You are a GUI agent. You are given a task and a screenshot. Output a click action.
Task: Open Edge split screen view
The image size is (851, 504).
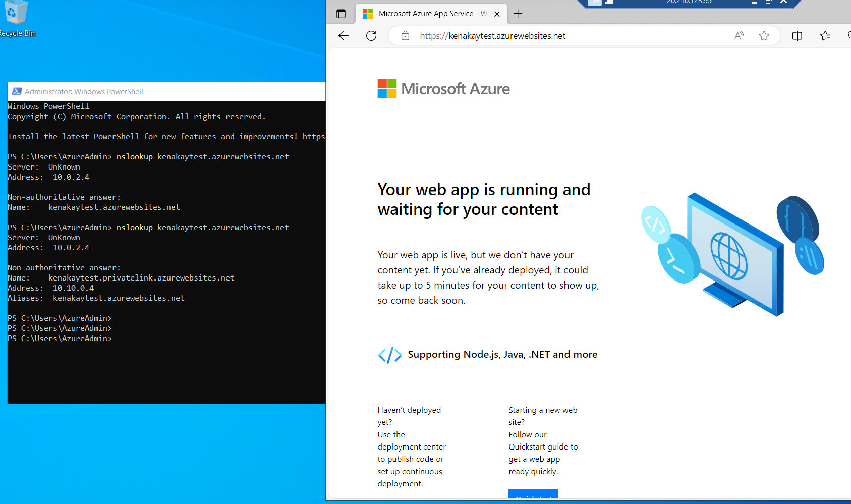click(x=797, y=36)
